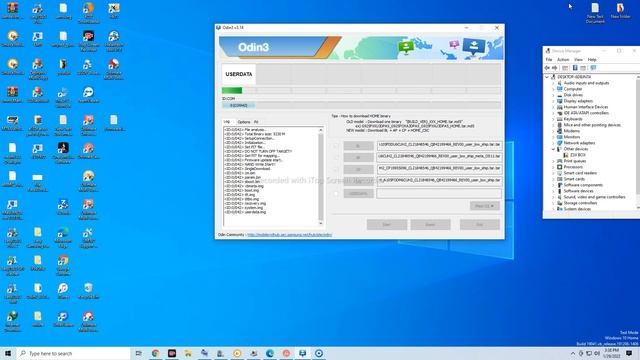Viewport: 640px width, 360px height.
Task: Expand Disk drives in Device Manager
Action: pyautogui.click(x=553, y=95)
